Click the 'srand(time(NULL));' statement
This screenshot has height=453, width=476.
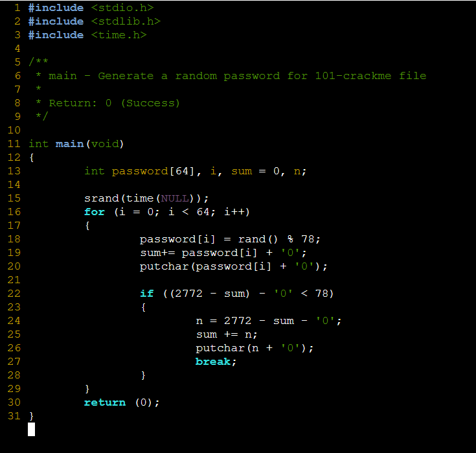point(146,199)
